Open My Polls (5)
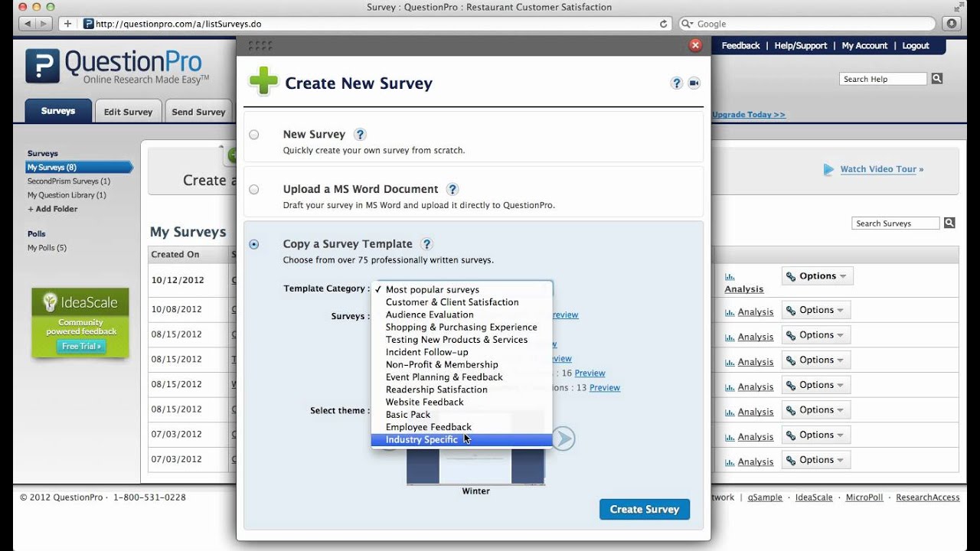The width and height of the screenshot is (980, 551). tap(47, 248)
